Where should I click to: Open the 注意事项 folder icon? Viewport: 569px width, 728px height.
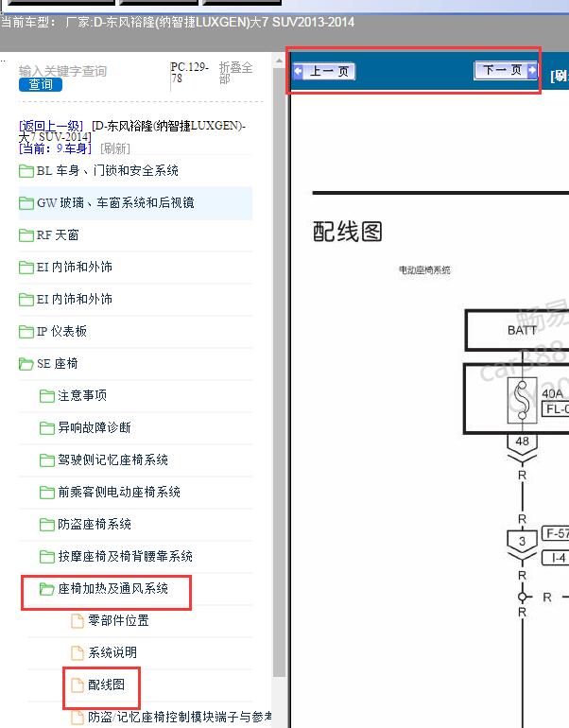[x=47, y=396]
